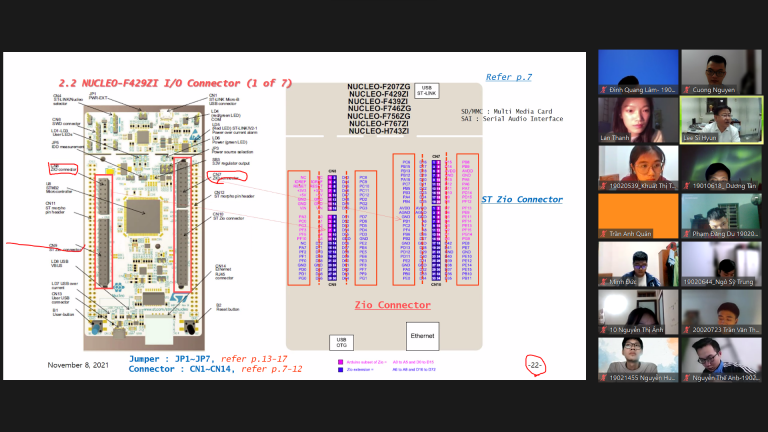The height and width of the screenshot is (432, 768).
Task: Open the 'ST Zio Connector' link
Action: click(522, 199)
